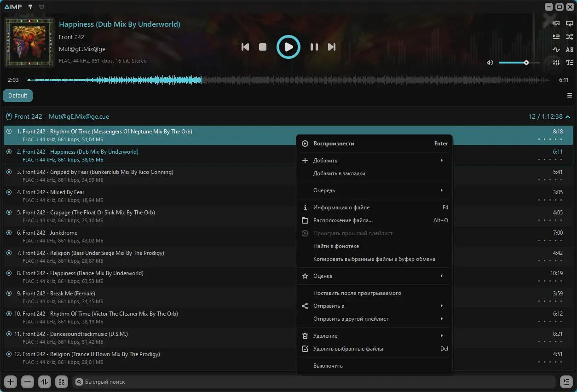Choose Расположение файла... menu entry
This screenshot has height=392, width=577.
(374, 220)
